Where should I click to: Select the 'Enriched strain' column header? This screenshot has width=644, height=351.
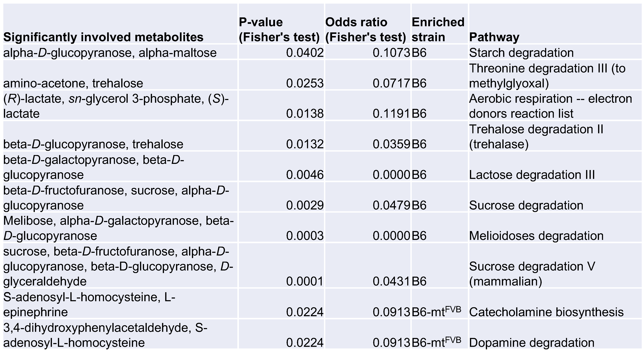pos(438,30)
